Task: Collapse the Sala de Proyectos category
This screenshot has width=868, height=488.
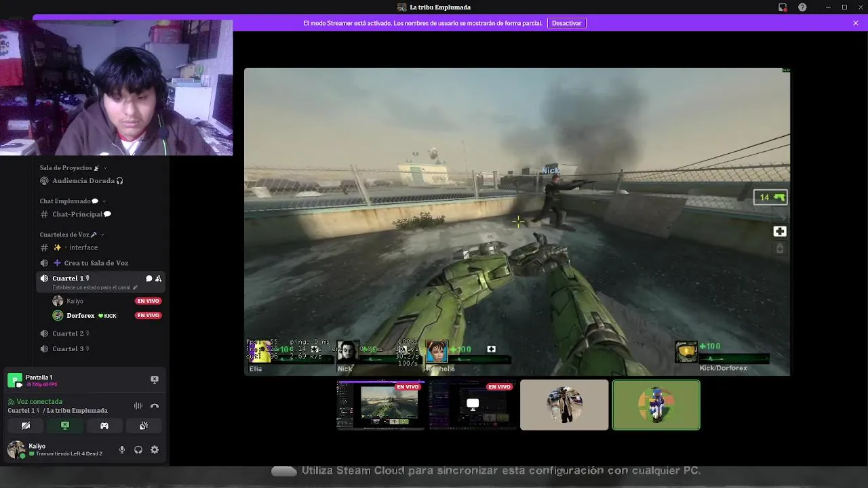Action: (x=73, y=167)
